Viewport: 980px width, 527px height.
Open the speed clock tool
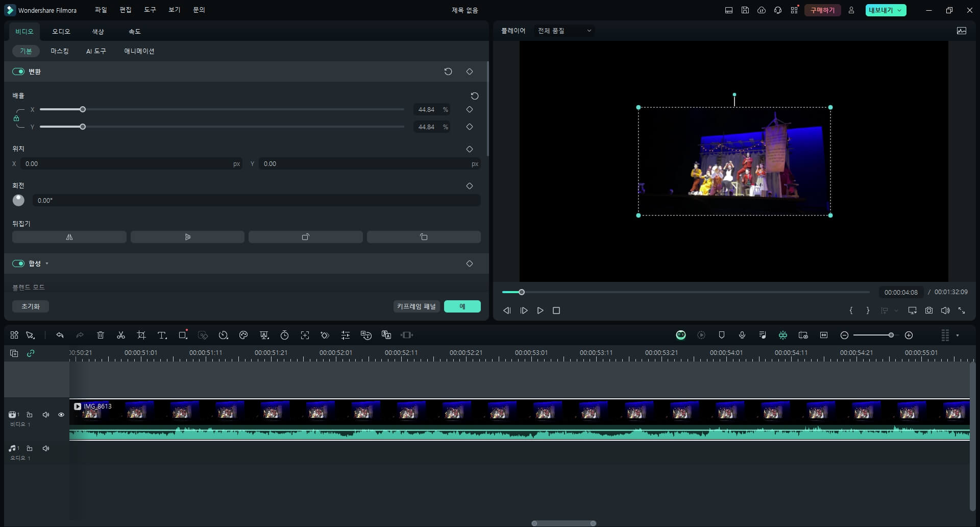coord(223,335)
